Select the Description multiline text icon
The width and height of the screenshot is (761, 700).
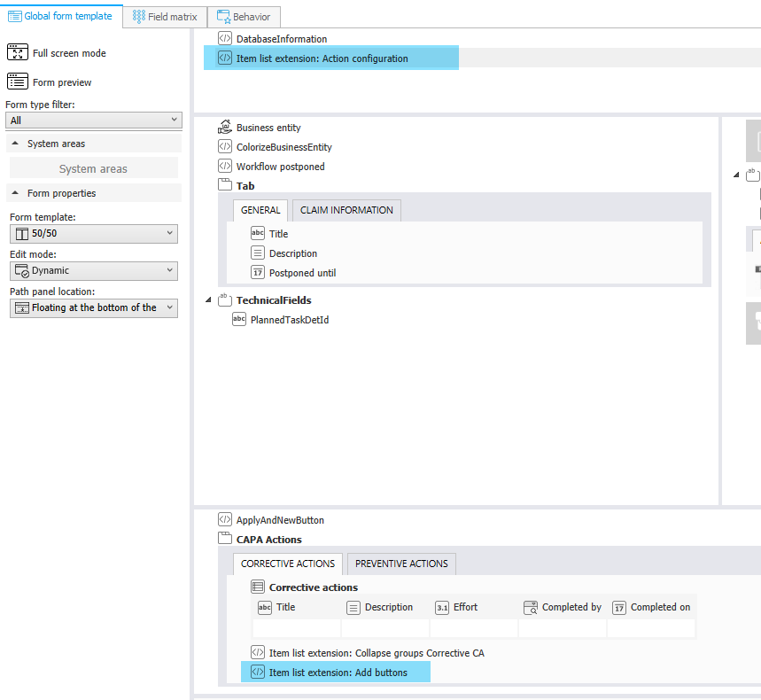(x=258, y=253)
